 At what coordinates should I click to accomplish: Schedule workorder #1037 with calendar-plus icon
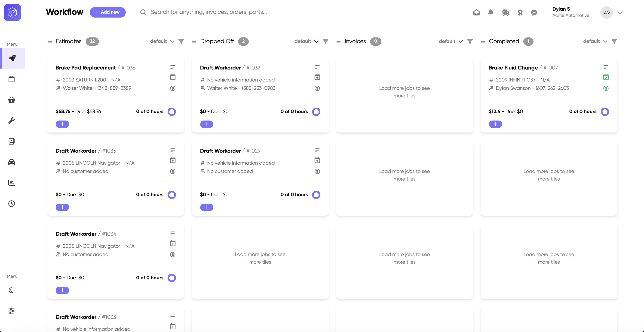pyautogui.click(x=317, y=77)
